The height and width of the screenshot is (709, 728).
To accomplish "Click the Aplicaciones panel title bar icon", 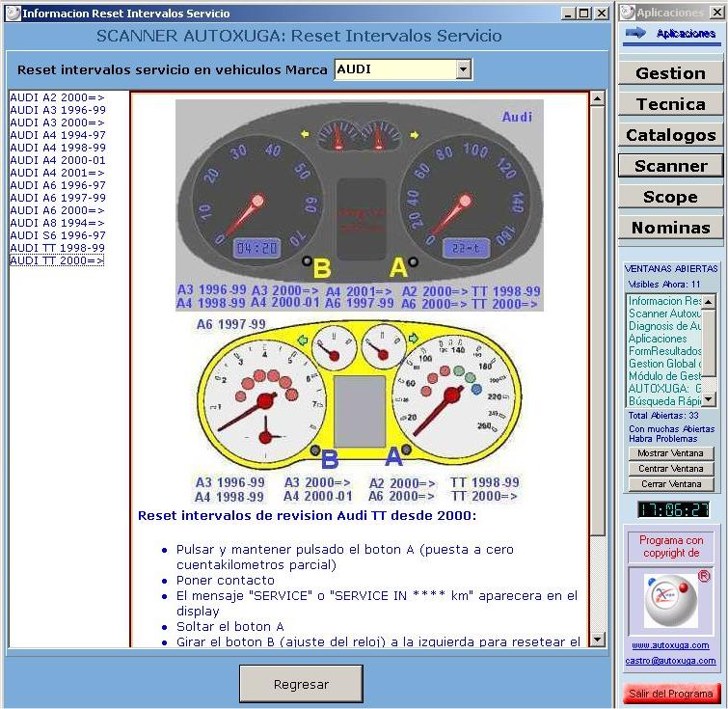I will tap(628, 13).
